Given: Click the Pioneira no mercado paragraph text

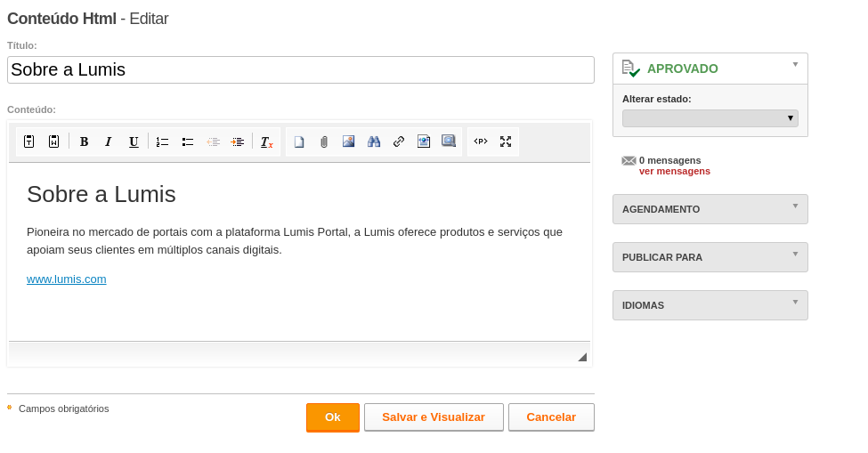Looking at the screenshot, I should tap(295, 240).
